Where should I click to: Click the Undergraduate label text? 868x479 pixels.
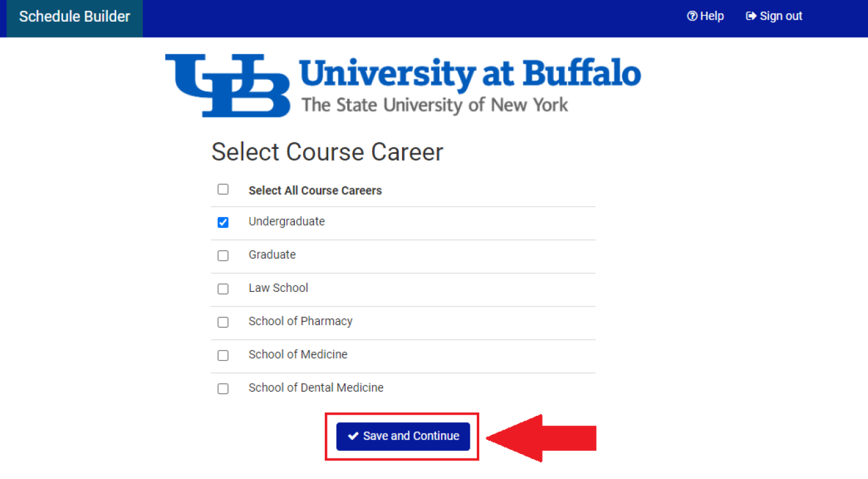coord(287,221)
